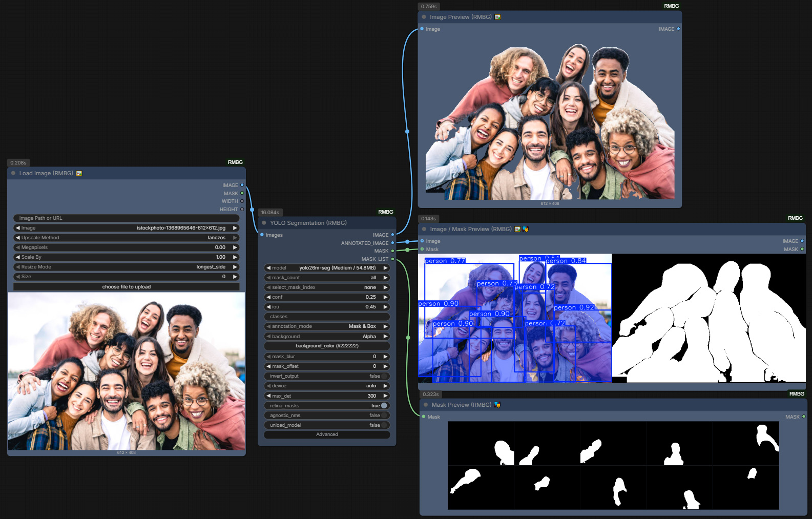The height and width of the screenshot is (519, 812).
Task: Increase mask_blur with right arrow
Action: tap(385, 357)
